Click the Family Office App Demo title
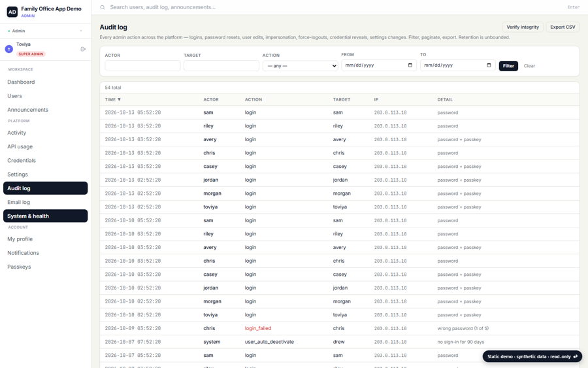The height and width of the screenshot is (368, 588). point(52,8)
